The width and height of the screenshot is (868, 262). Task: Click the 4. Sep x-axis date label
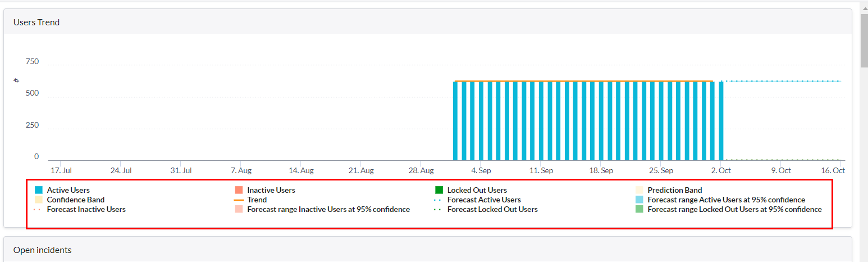pyautogui.click(x=481, y=170)
